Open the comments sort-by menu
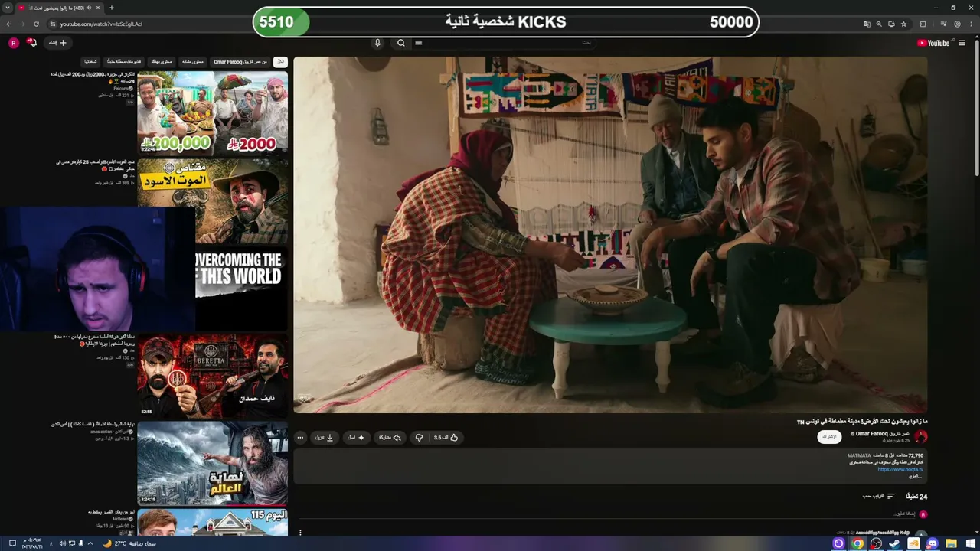This screenshot has width=980, height=551. click(879, 496)
